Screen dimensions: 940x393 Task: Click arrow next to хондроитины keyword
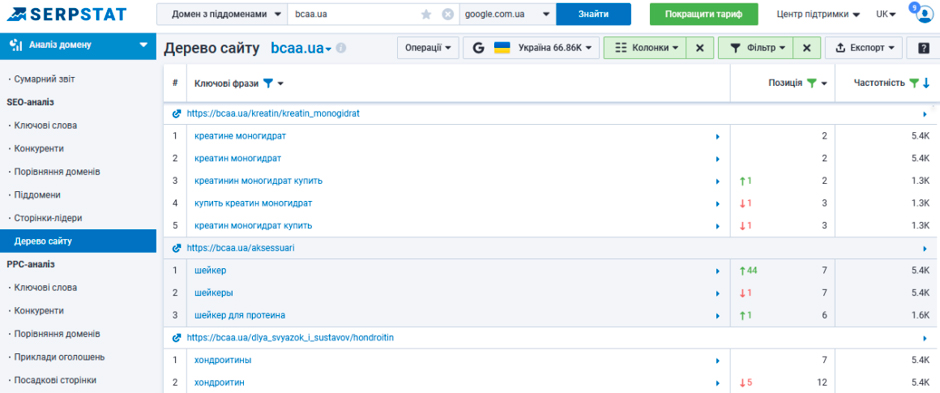coord(717,361)
